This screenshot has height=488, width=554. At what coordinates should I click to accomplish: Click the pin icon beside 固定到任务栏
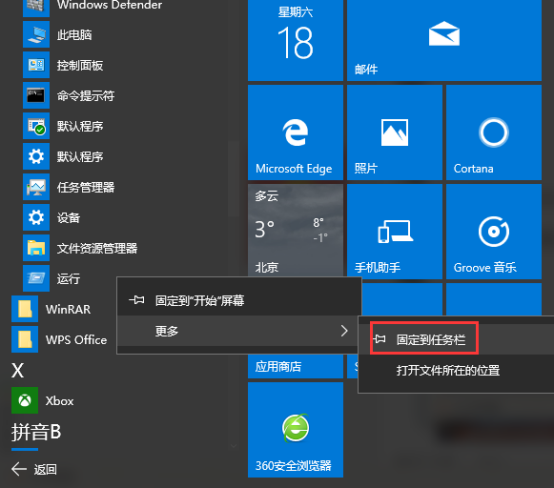click(380, 339)
